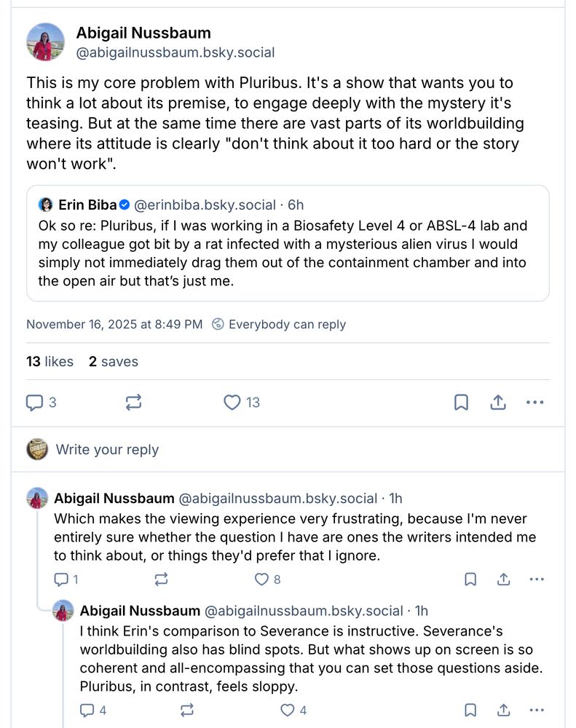Open the main post's more options menu
This screenshot has width=576, height=728.
(x=535, y=403)
